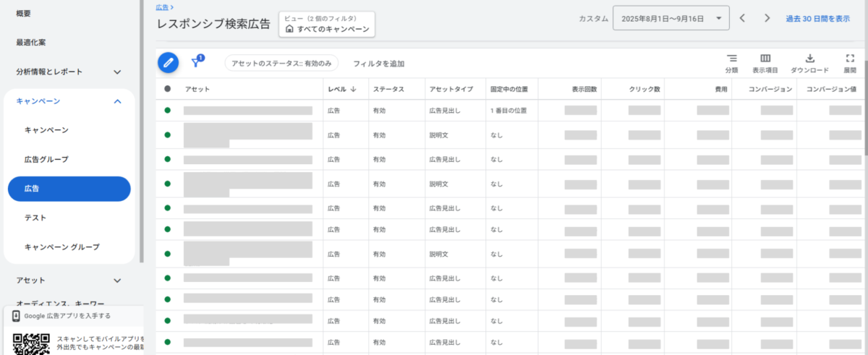Open the すべてのキャンペーン view selector
Screen dimensions: 868x355
327,24
